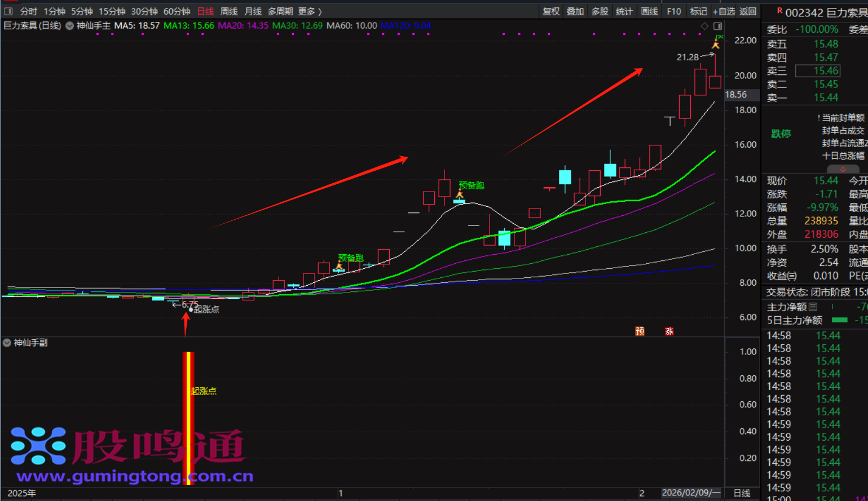The height and width of the screenshot is (501, 868).
Task: Click the red 涨 marker icon on chart
Action: point(669,331)
